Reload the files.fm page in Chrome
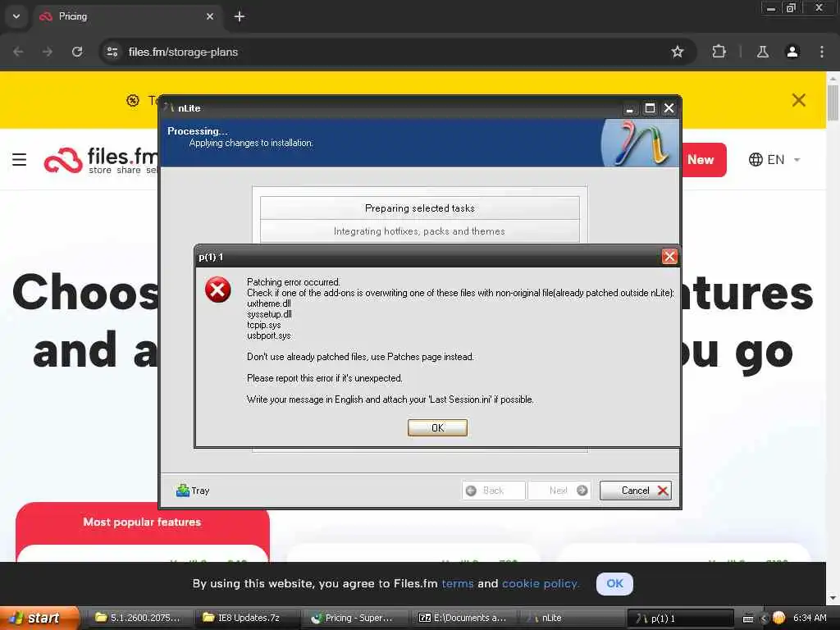The width and height of the screenshot is (840, 630). click(x=77, y=52)
